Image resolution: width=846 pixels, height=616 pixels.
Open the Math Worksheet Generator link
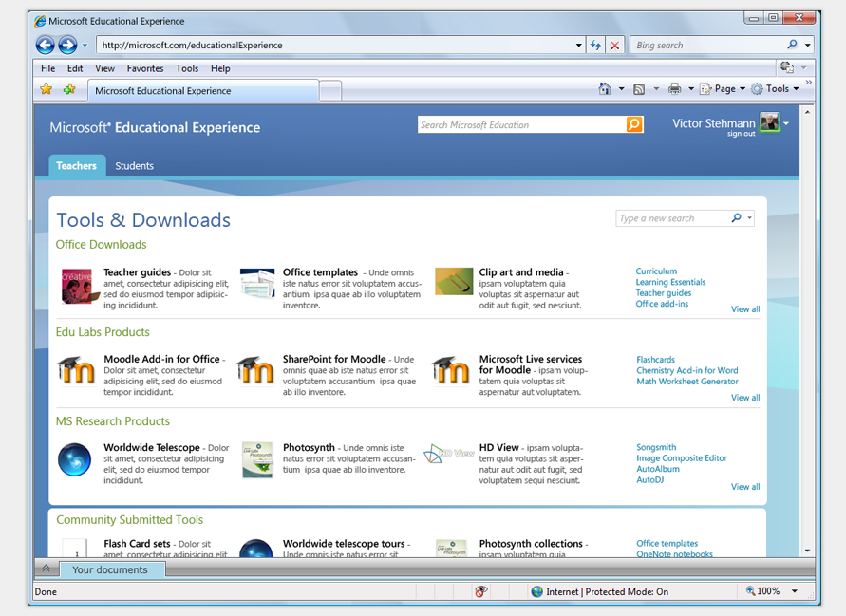pyautogui.click(x=686, y=381)
